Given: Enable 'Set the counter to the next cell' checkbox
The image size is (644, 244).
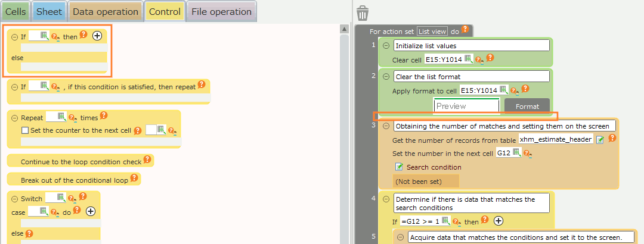Looking at the screenshot, I should point(25,130).
